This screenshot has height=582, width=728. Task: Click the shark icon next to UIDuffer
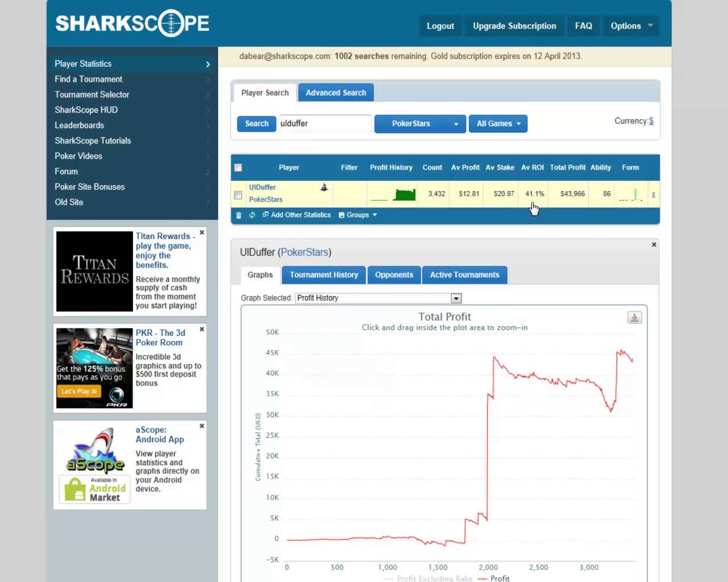pos(324,188)
